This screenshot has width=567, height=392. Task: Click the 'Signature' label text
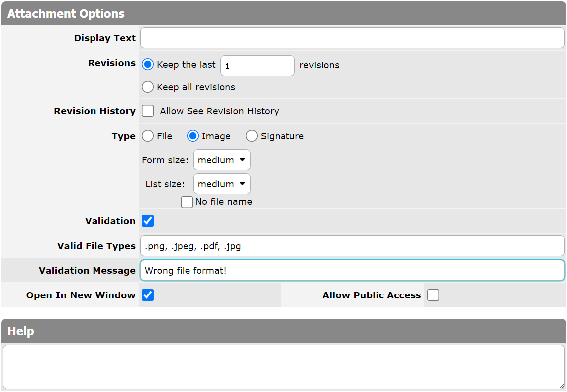point(283,136)
